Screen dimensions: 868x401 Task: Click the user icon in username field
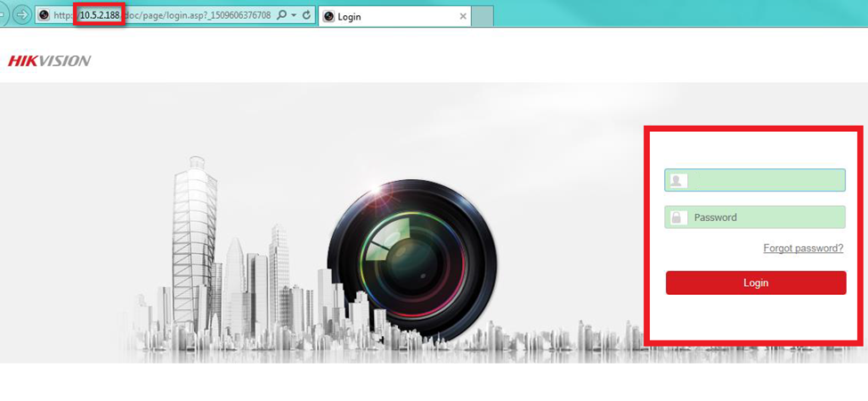(678, 181)
